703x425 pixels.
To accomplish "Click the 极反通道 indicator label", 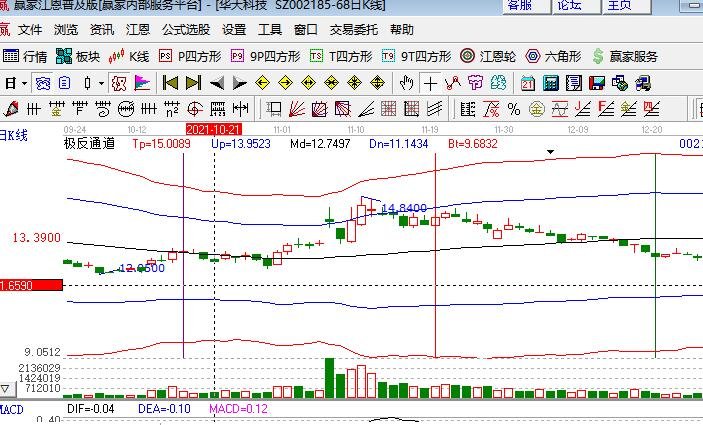I will 89,143.
